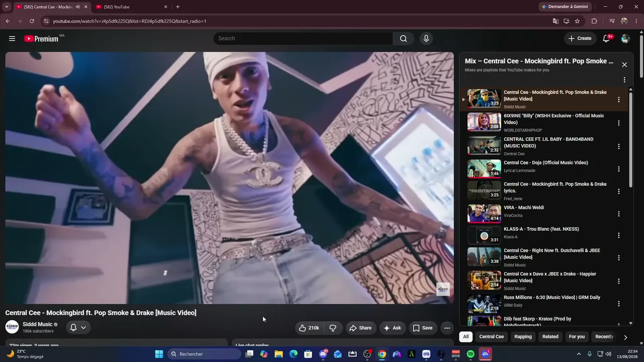The image size is (644, 362).
Task: Select the All filter chip
Action: tap(466, 337)
